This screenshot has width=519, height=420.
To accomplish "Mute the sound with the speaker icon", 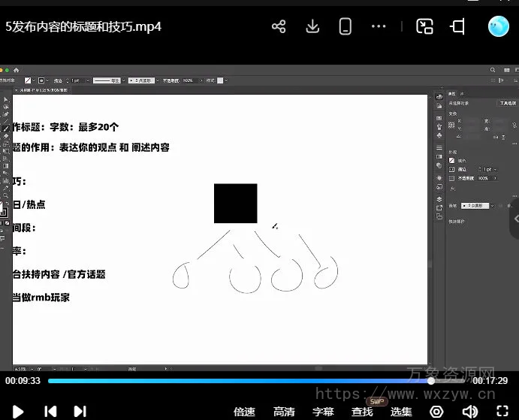I will [469, 411].
